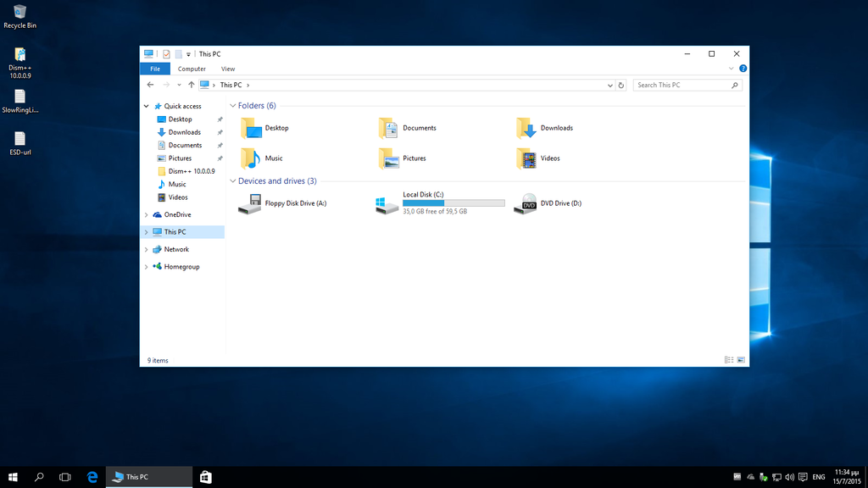Go up one level with up arrow
868x488 pixels.
tap(192, 86)
